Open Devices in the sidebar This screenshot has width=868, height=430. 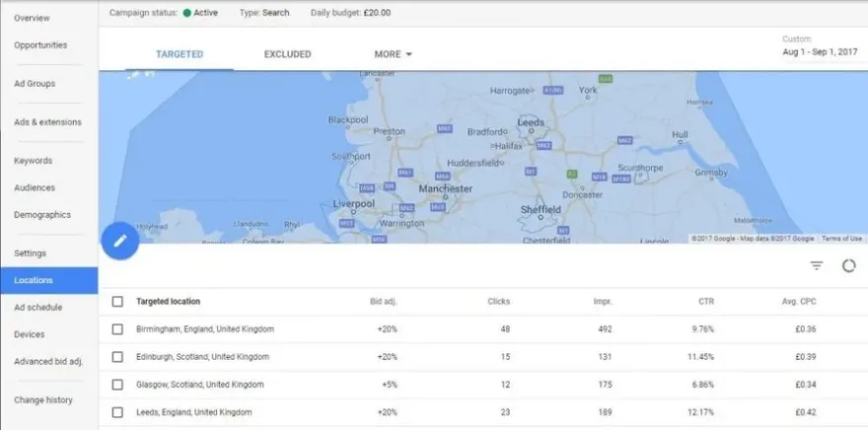(30, 334)
